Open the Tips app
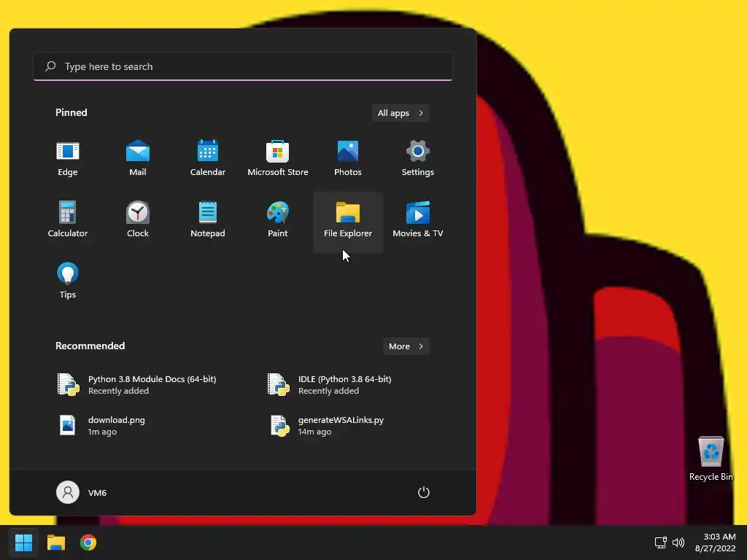The width and height of the screenshot is (747, 560). 68,281
